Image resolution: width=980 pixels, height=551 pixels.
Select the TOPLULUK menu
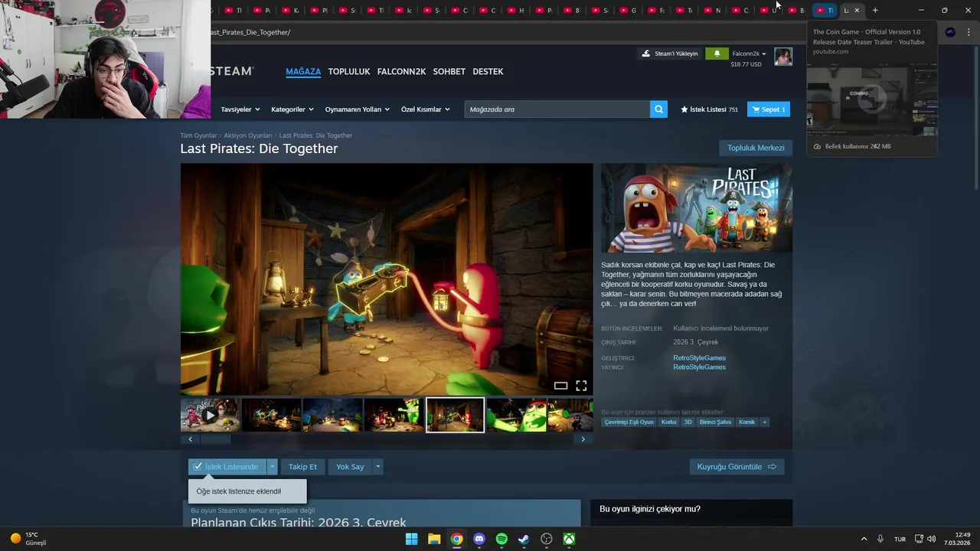click(349, 71)
